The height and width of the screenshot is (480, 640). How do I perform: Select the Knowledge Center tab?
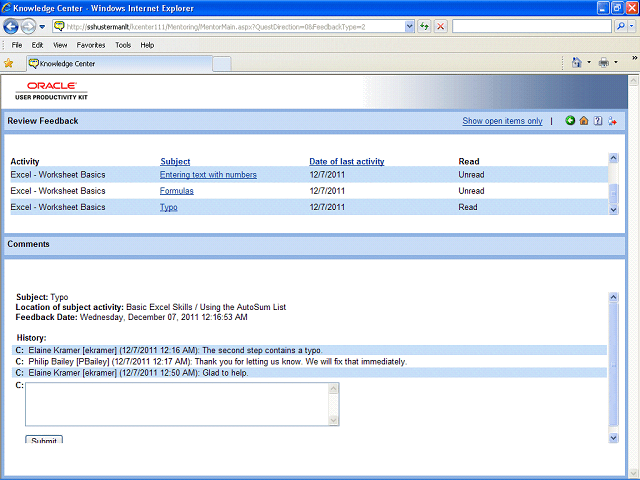coord(120,64)
